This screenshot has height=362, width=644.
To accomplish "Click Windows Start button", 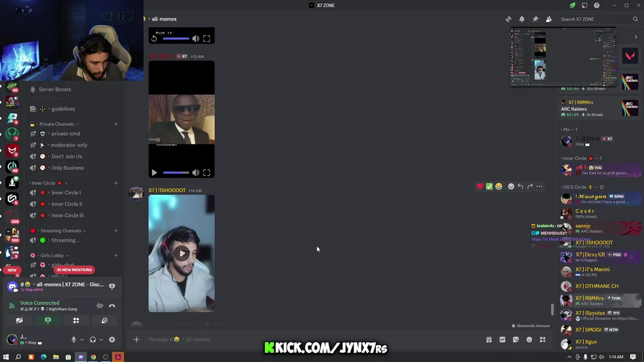I will (6, 357).
